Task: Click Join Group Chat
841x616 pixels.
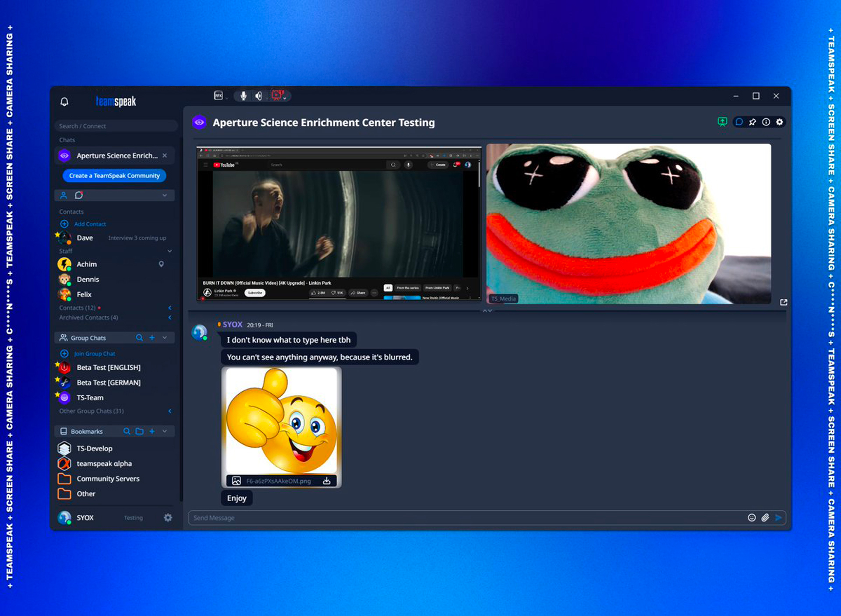Action: [x=95, y=354]
